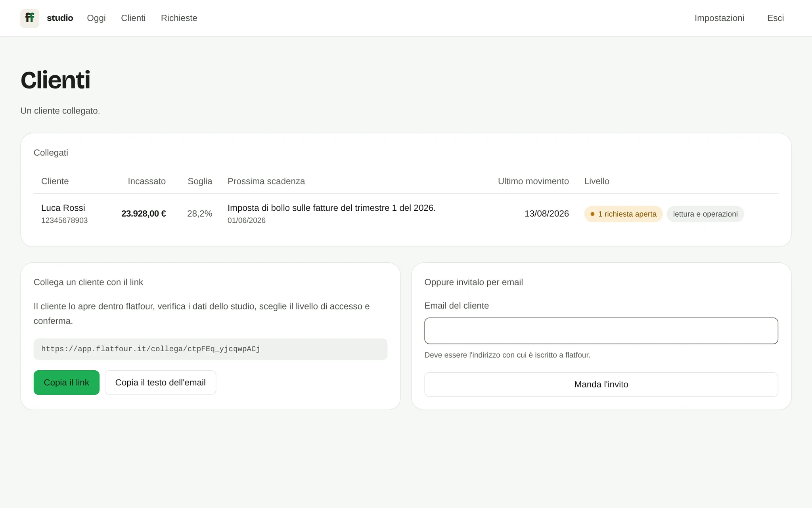Open the studio home link
The width and height of the screenshot is (812, 508).
point(60,18)
